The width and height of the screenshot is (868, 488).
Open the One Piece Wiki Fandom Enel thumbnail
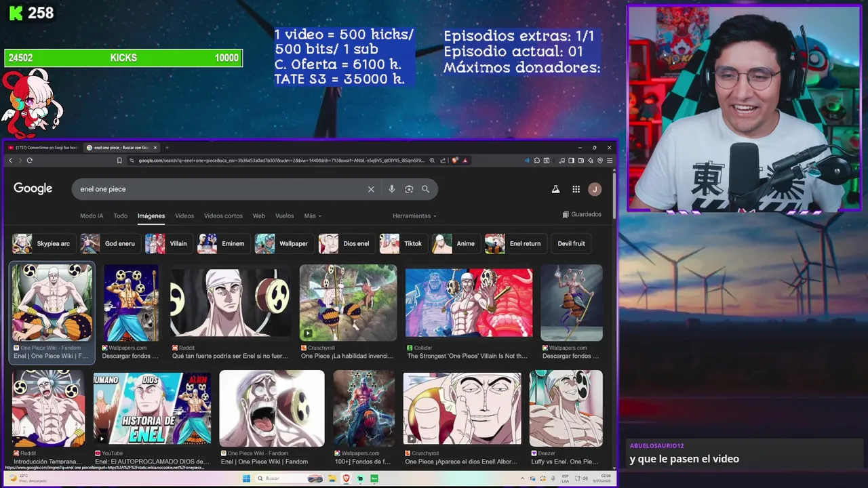pos(52,303)
